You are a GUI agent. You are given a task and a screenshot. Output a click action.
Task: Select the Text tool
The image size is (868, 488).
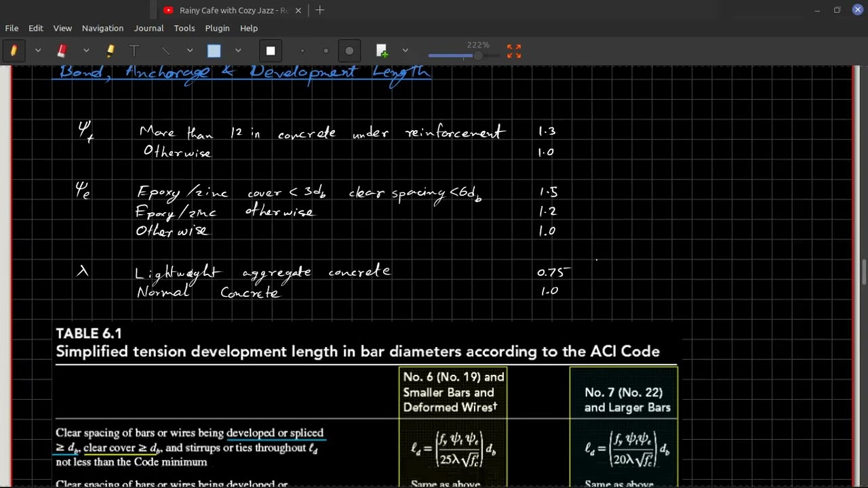pos(134,51)
